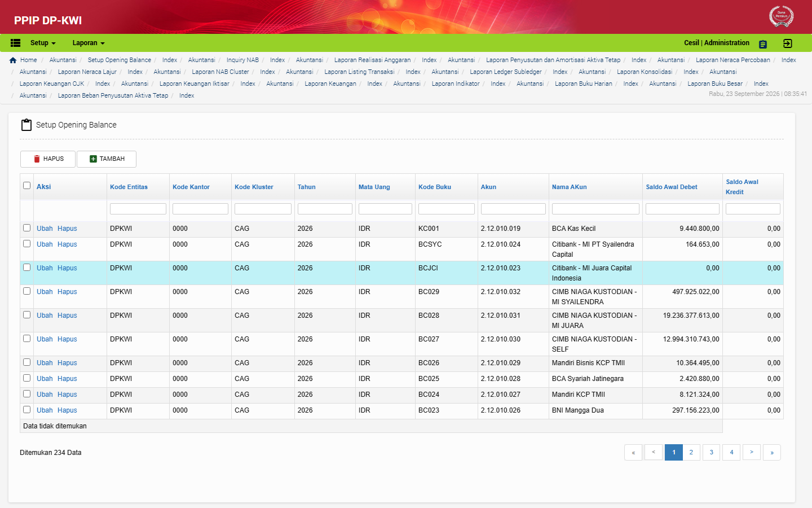The height and width of the screenshot is (508, 812).
Task: Go to page 3
Action: (711, 452)
